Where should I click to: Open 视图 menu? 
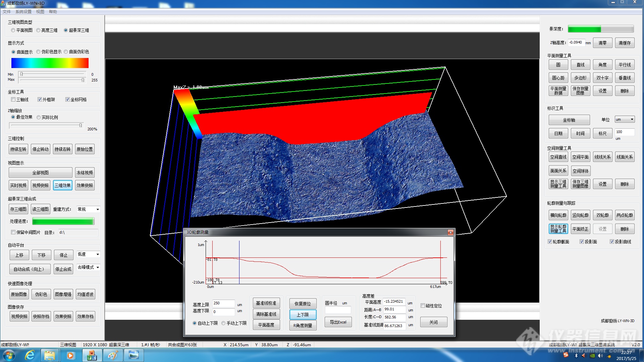tap(40, 12)
